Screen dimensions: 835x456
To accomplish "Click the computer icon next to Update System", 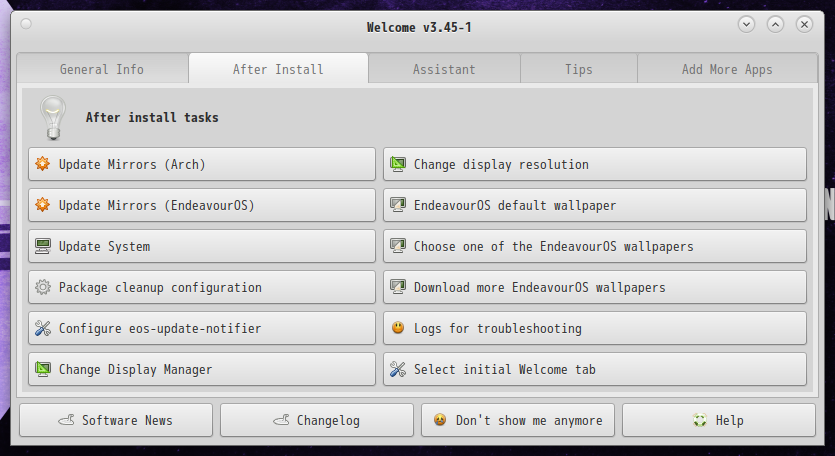I will click(x=43, y=246).
